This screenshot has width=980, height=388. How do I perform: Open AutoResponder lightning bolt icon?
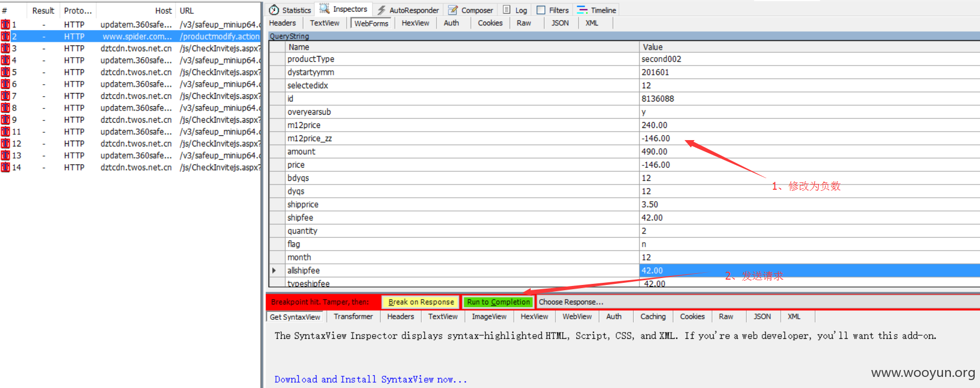click(381, 10)
